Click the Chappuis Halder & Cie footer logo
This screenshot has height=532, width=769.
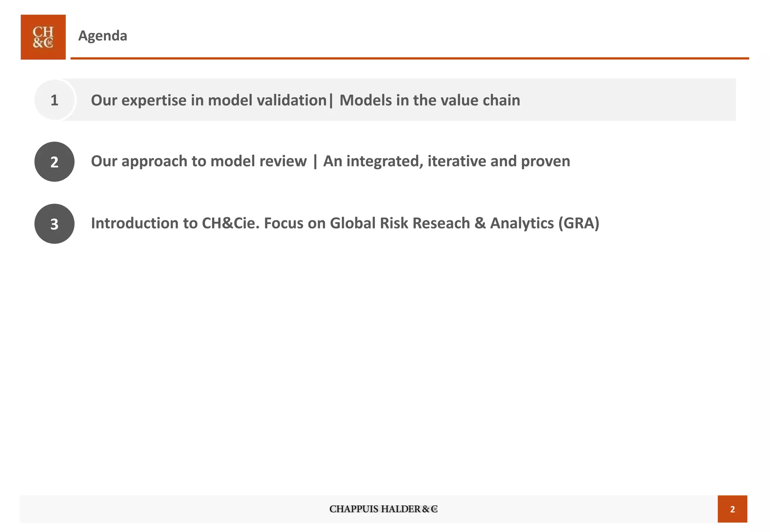[383, 509]
